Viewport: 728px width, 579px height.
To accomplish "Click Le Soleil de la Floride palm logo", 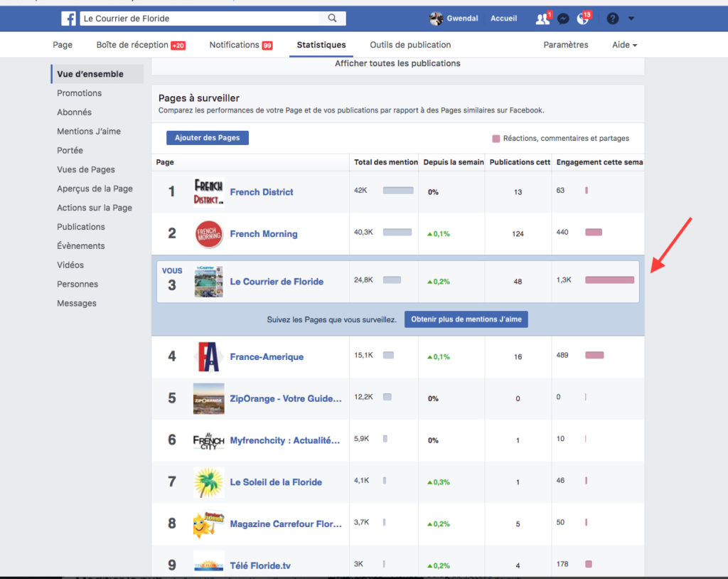I will (x=208, y=482).
